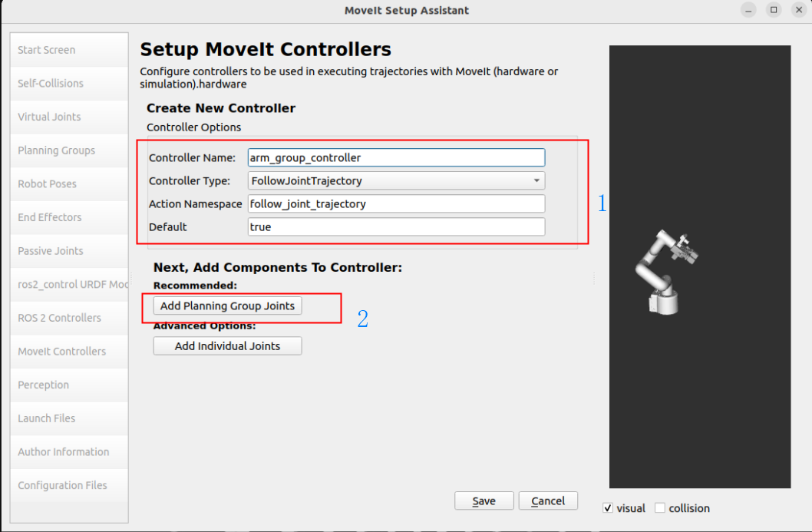Viewport: 812px width, 532px height.
Task: Click the Action Namespace input field
Action: (396, 203)
